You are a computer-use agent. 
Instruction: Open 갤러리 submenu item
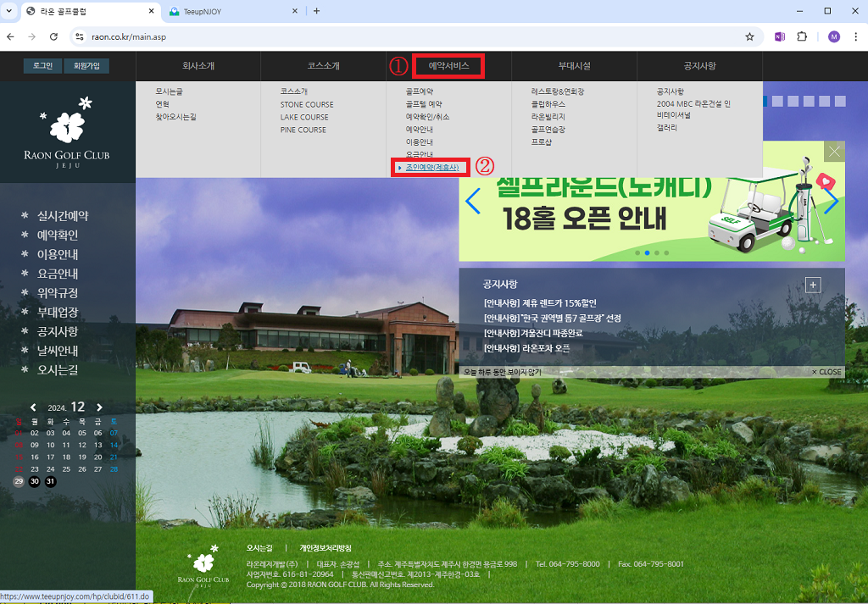[667, 128]
